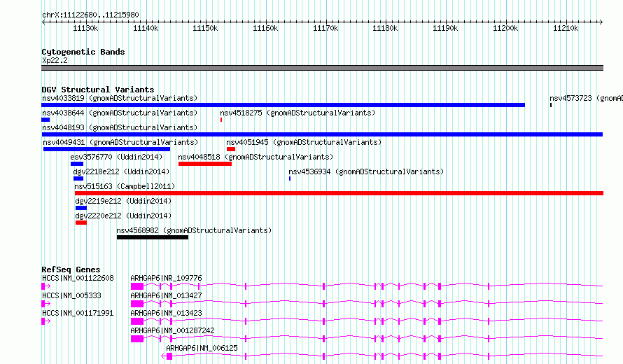This screenshot has width=623, height=364.
Task: Open ARHGAP6|NM_013423 transcript label
Action: (x=166, y=313)
